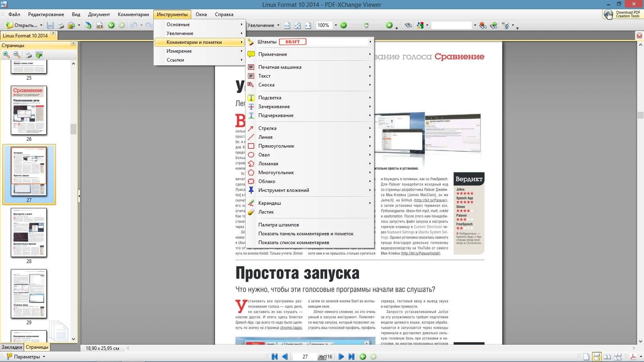Click the Fit Width icon
644x362 pixels.
tap(308, 25)
